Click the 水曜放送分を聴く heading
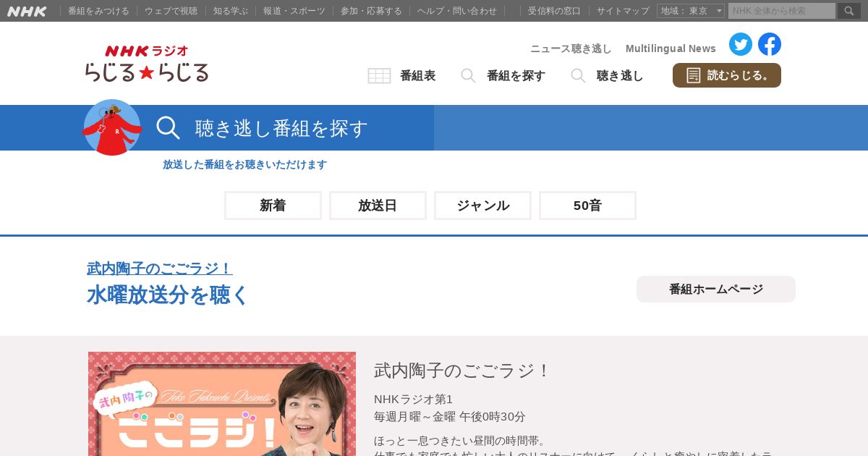 [x=167, y=295]
